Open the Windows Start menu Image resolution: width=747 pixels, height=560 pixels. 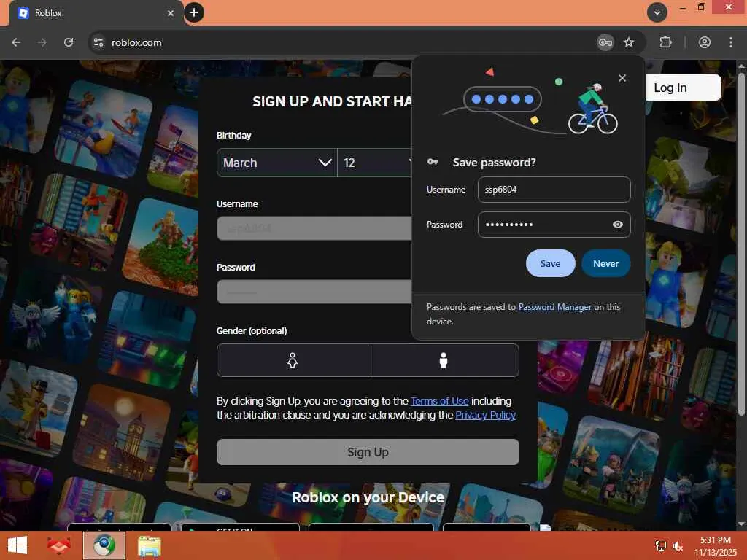[18, 545]
